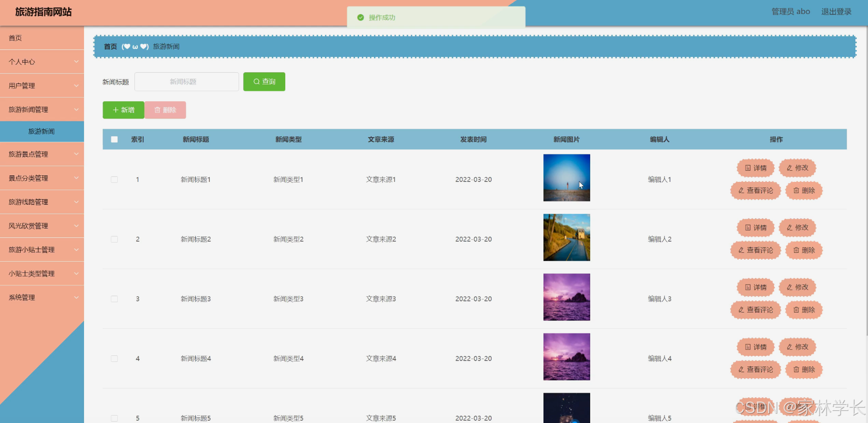Check the select-all checkbox in the table header
Viewport: 868px width, 423px height.
(x=114, y=139)
